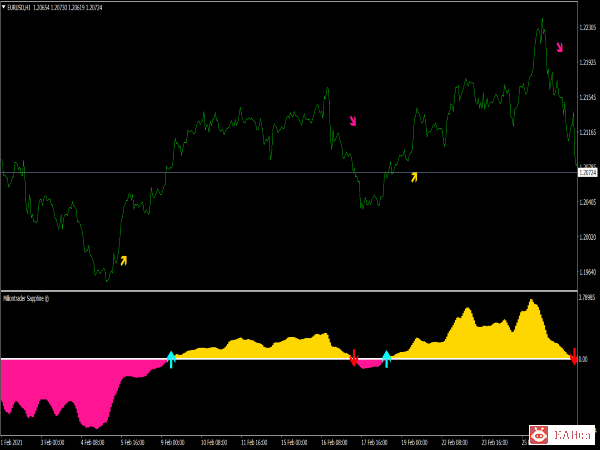Image resolution: width=600 pixels, height=450 pixels.
Task: Click the 16 Feb 08:00 time label
Action: pos(334,443)
